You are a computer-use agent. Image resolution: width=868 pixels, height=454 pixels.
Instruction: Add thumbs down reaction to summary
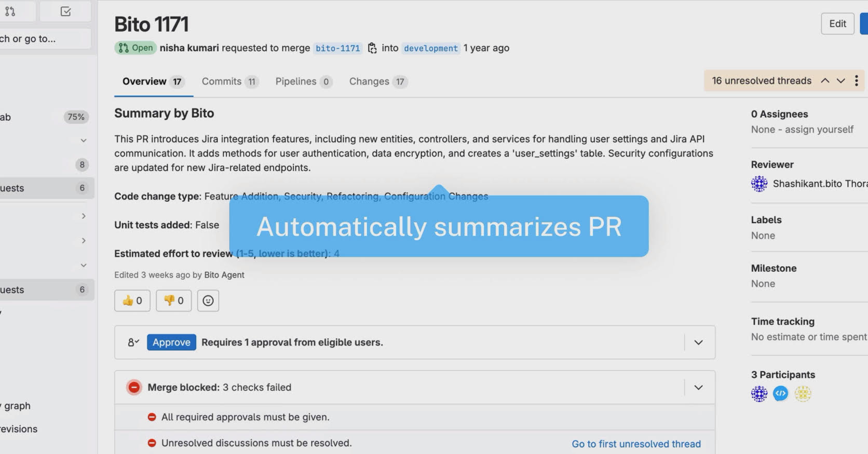173,300
